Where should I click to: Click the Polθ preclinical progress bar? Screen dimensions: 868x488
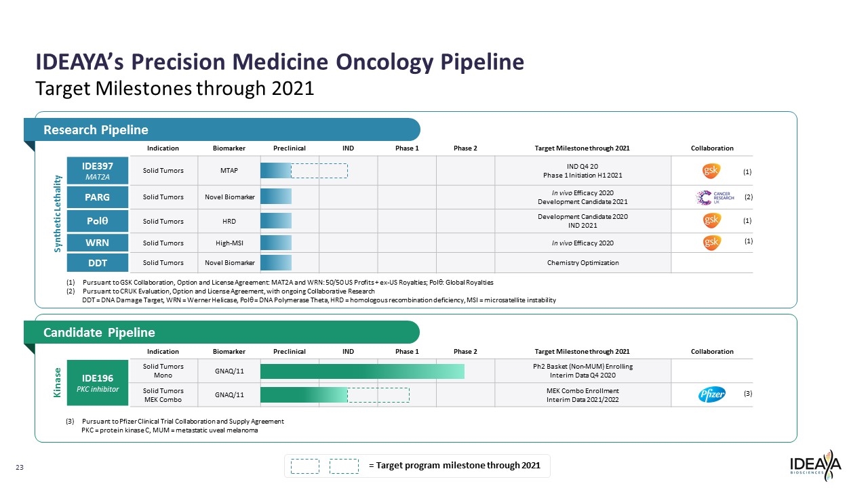(x=276, y=220)
